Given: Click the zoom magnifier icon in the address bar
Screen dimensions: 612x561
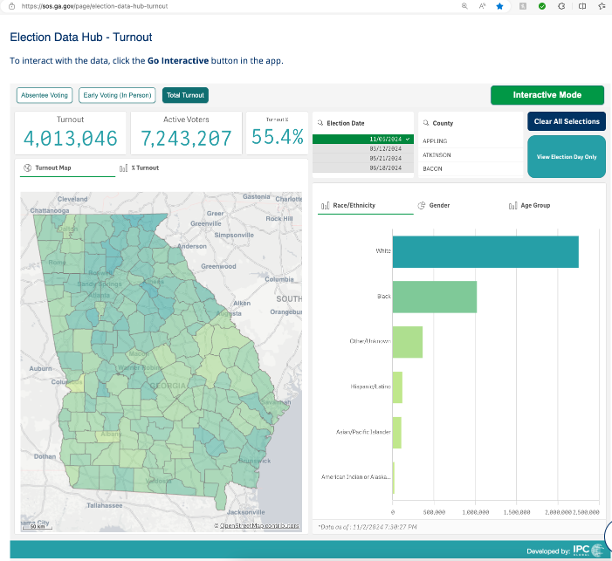Looking at the screenshot, I should pyautogui.click(x=465, y=6).
